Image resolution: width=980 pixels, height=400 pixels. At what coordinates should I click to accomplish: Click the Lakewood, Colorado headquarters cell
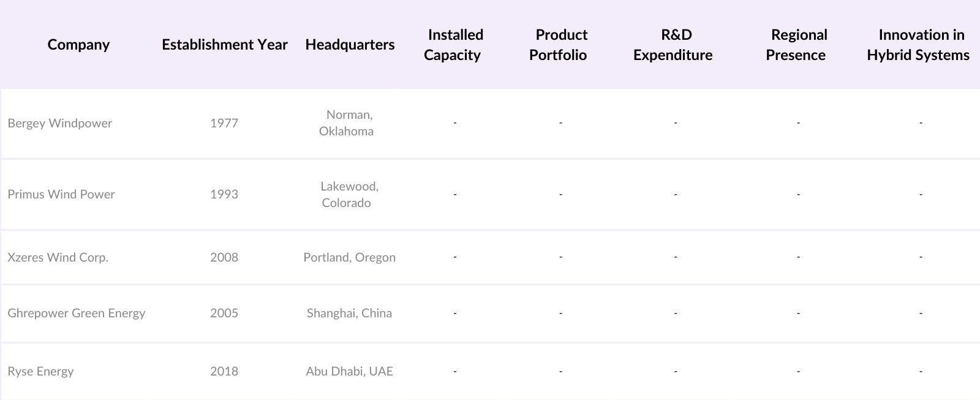(348, 194)
